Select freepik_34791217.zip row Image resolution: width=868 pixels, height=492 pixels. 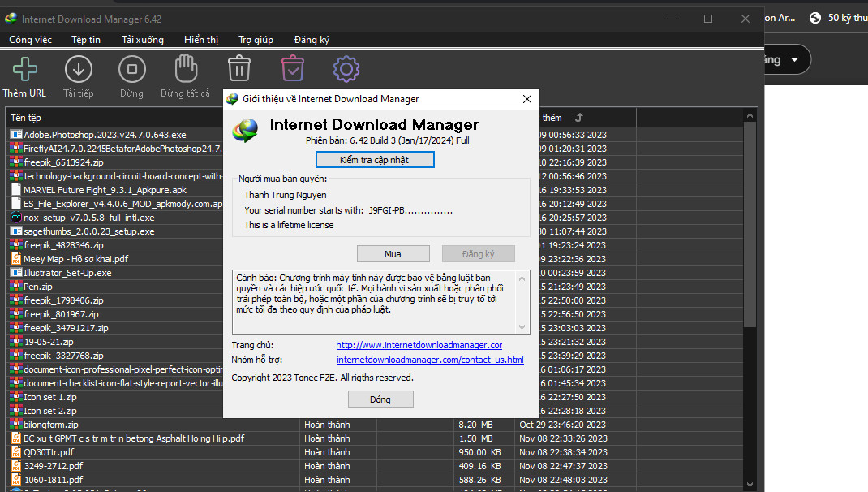coord(66,328)
